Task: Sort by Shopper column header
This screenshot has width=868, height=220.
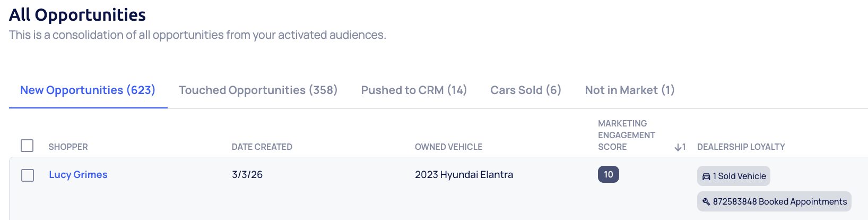Action: tap(68, 147)
